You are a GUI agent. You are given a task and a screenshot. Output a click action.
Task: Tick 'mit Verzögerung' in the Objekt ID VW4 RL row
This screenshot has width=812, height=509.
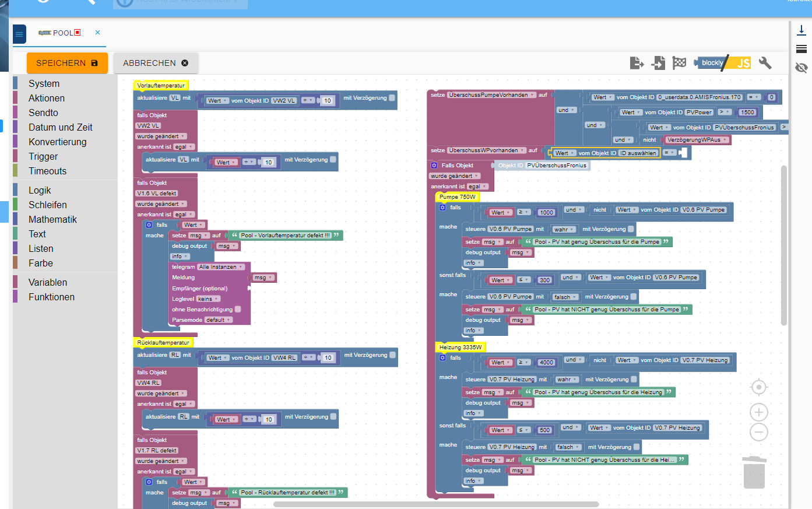click(392, 355)
